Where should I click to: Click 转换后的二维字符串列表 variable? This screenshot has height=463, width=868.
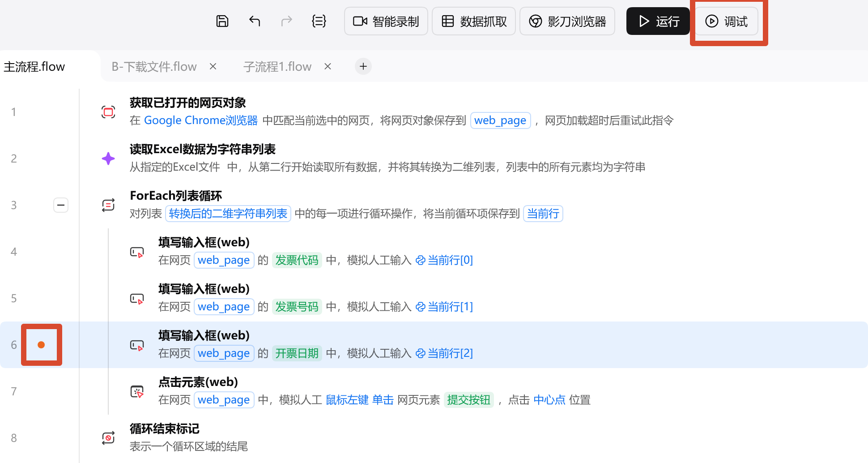(228, 214)
